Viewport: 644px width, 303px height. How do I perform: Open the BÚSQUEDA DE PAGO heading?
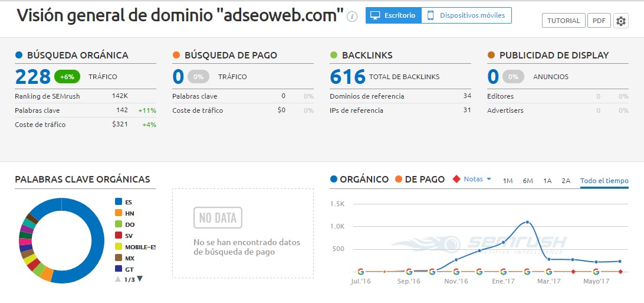(x=231, y=55)
